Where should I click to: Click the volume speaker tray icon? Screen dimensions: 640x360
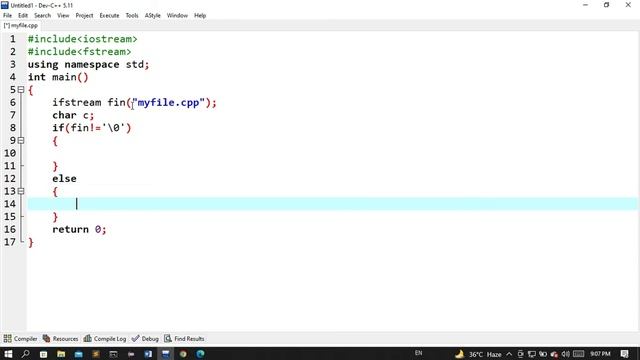click(566, 354)
